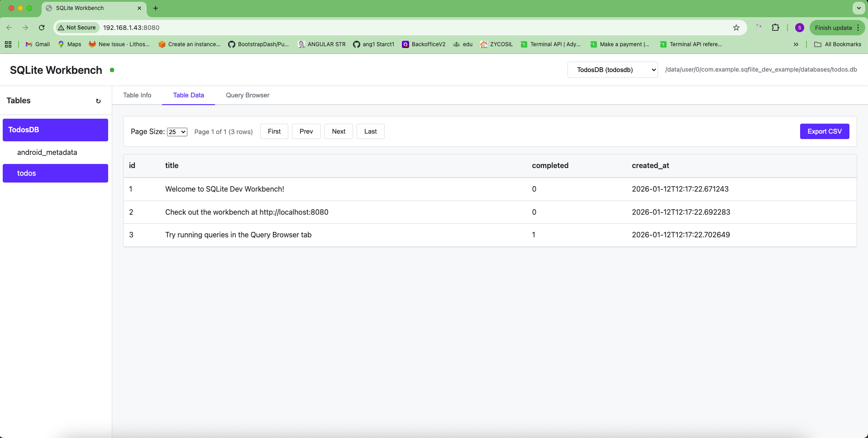Bookmark this page using the star icon
This screenshot has width=868, height=438.
click(x=736, y=28)
